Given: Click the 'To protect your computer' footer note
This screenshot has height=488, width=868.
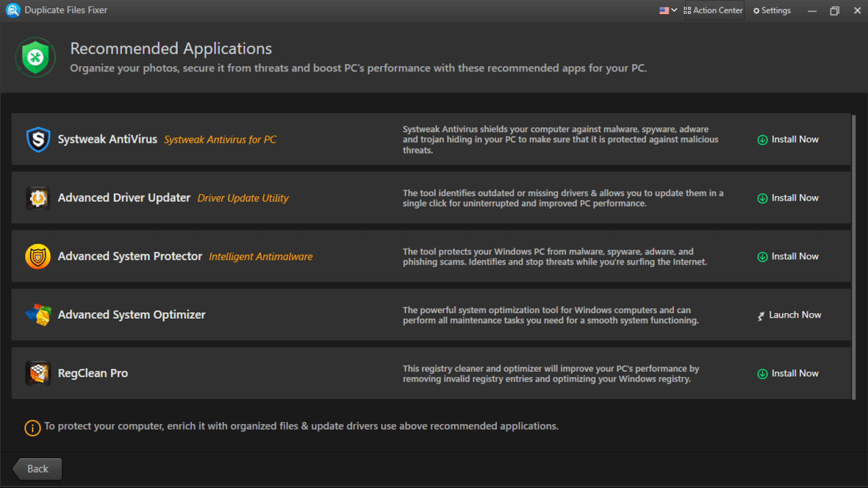Looking at the screenshot, I should pyautogui.click(x=301, y=426).
